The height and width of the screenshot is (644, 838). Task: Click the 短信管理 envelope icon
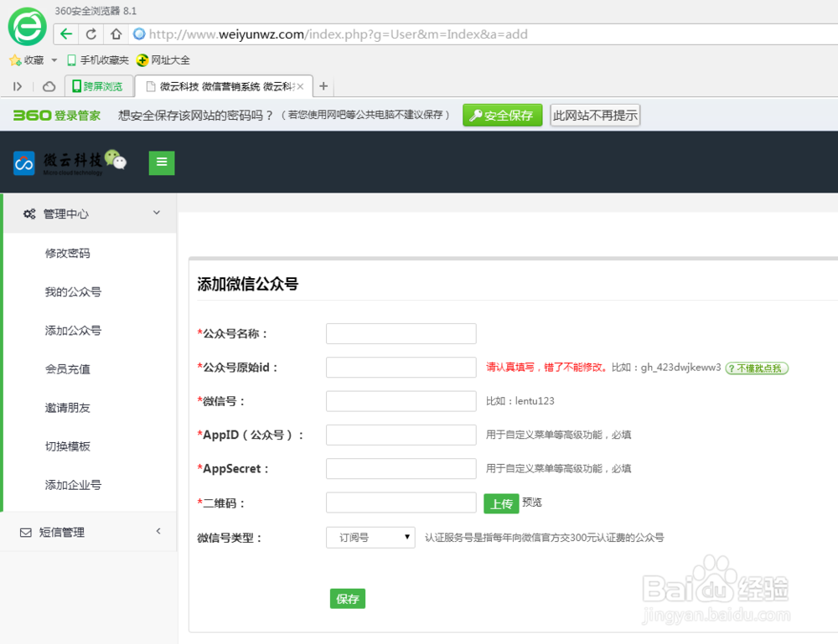(x=23, y=531)
